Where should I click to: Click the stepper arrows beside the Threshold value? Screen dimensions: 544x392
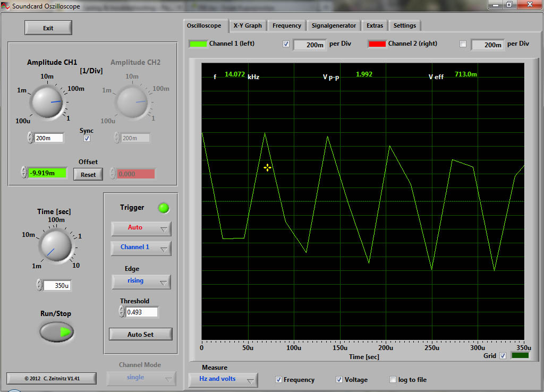pos(121,312)
